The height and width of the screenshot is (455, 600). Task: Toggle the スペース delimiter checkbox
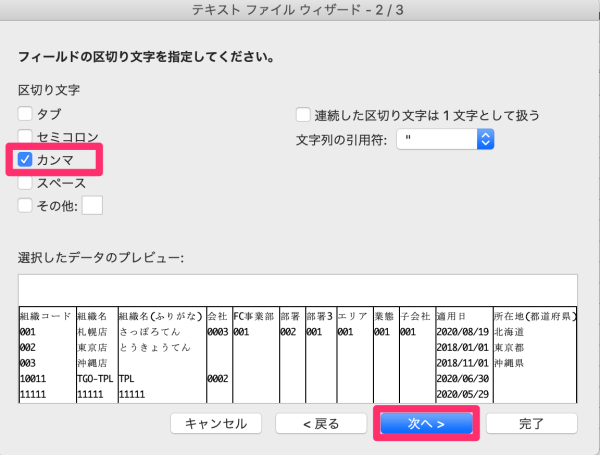click(x=26, y=183)
